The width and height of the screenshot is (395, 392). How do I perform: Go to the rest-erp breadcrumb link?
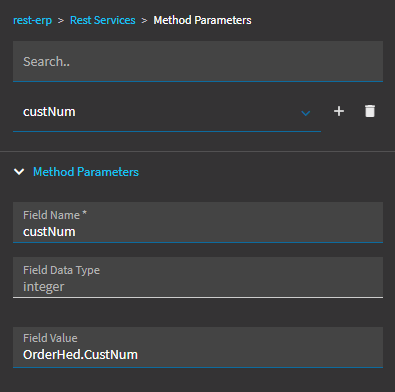pos(32,20)
